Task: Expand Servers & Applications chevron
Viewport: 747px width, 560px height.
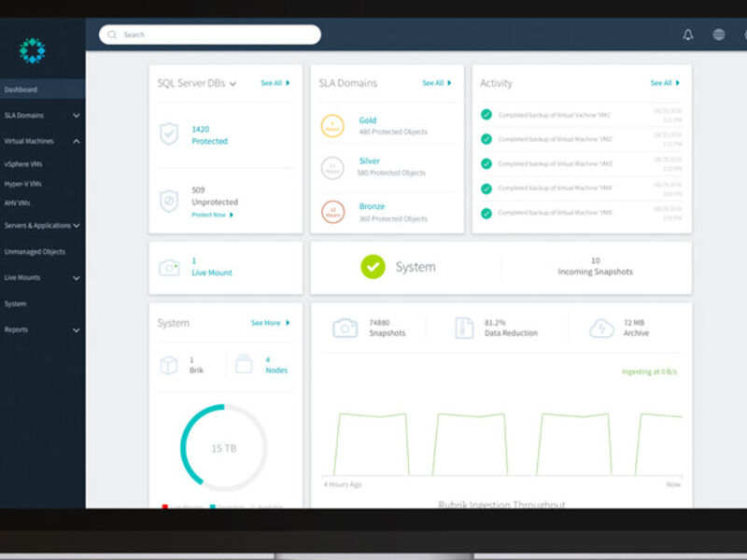Action: [77, 226]
